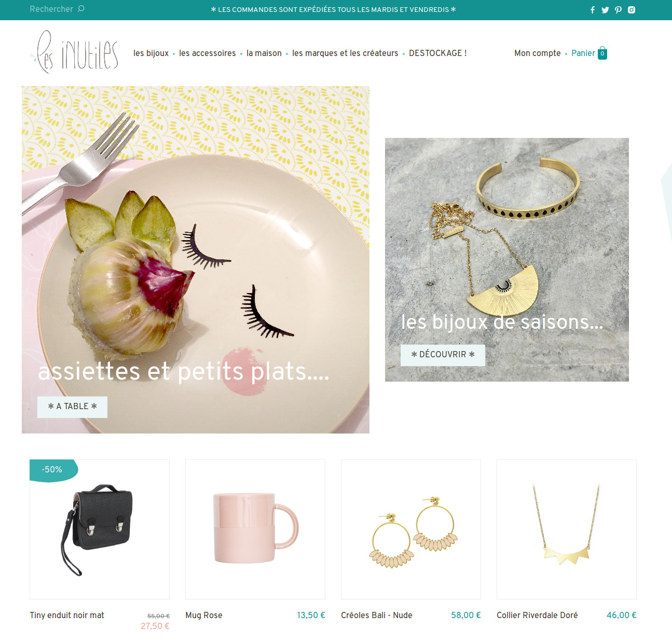Open 'les marques et les créateurs' menu

345,53
